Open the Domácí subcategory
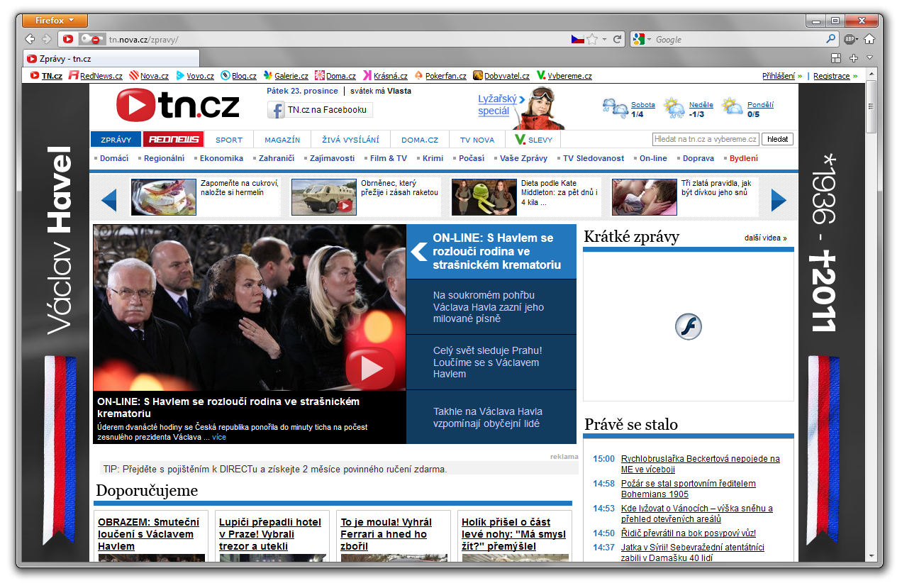The height and width of the screenshot is (588, 902). coord(114,158)
